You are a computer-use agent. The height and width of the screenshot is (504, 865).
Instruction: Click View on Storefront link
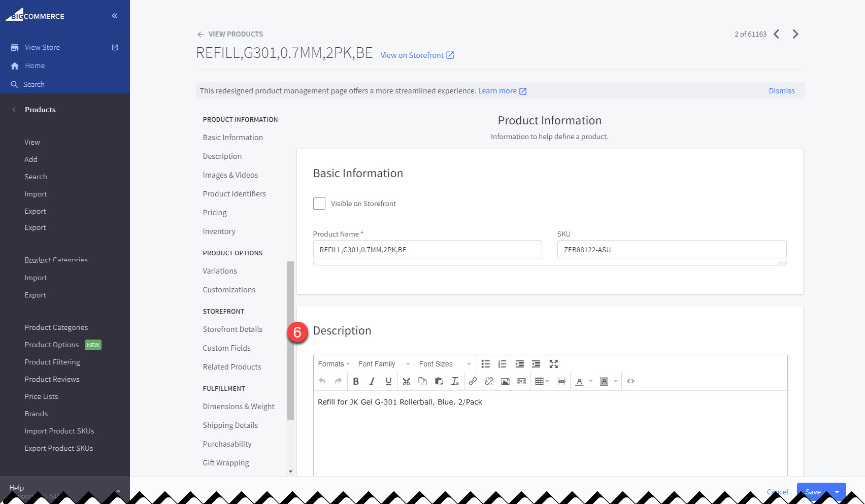[417, 55]
